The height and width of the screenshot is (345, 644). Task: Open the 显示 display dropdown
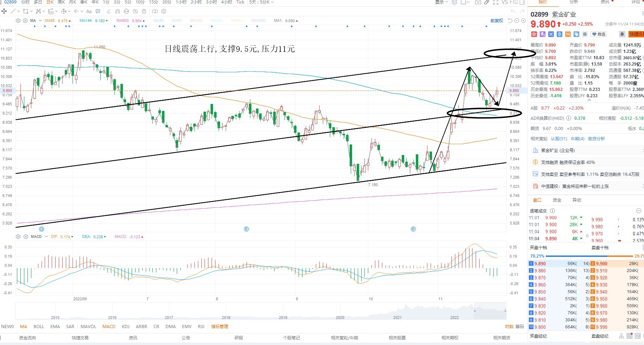pos(442,2)
